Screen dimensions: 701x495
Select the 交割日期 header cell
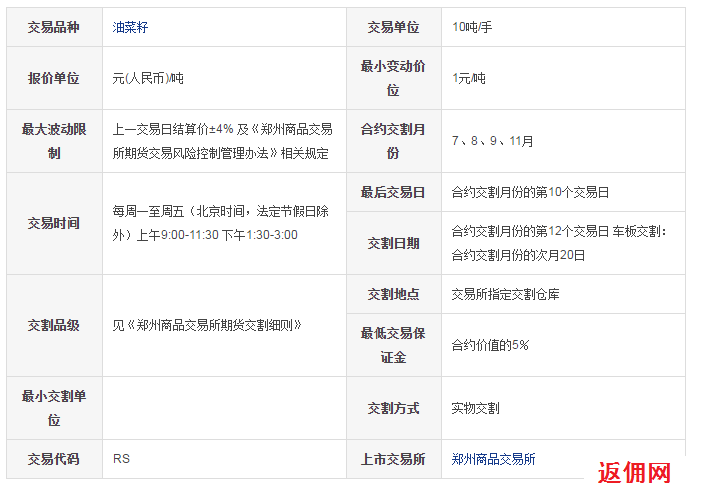[393, 243]
